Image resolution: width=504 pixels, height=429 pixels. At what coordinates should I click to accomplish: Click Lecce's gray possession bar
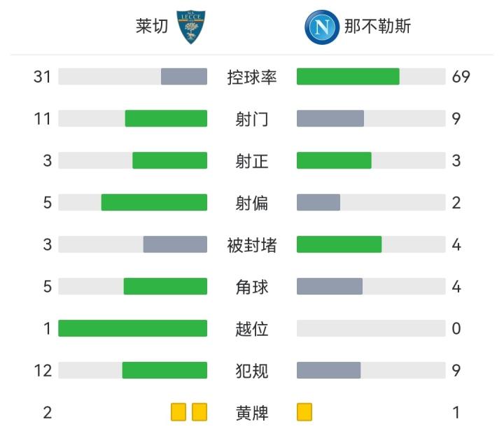point(184,76)
